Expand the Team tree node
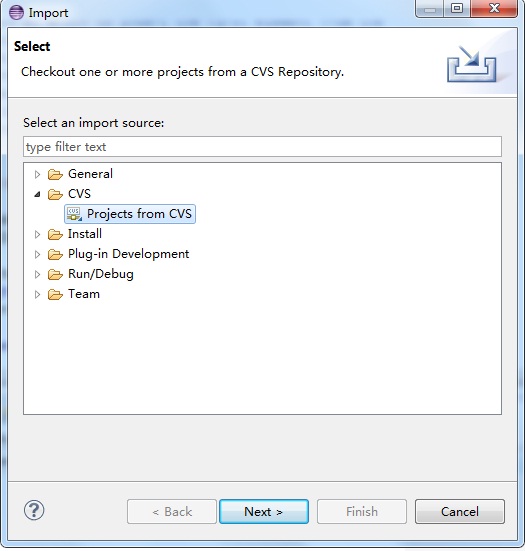 (x=37, y=294)
